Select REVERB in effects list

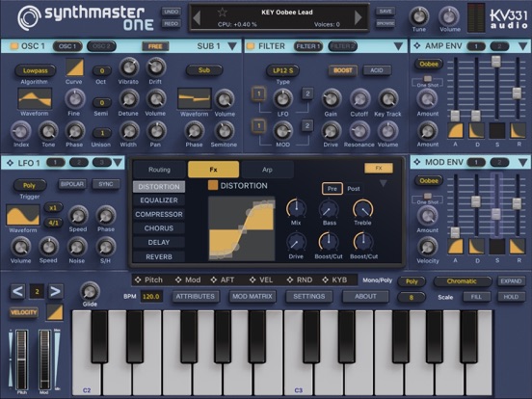[x=159, y=256]
